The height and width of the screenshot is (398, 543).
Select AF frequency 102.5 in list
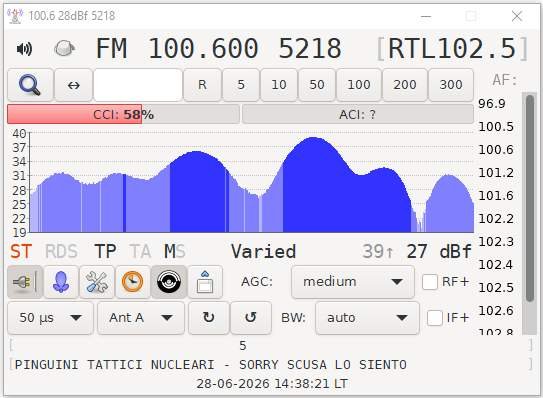coord(496,288)
